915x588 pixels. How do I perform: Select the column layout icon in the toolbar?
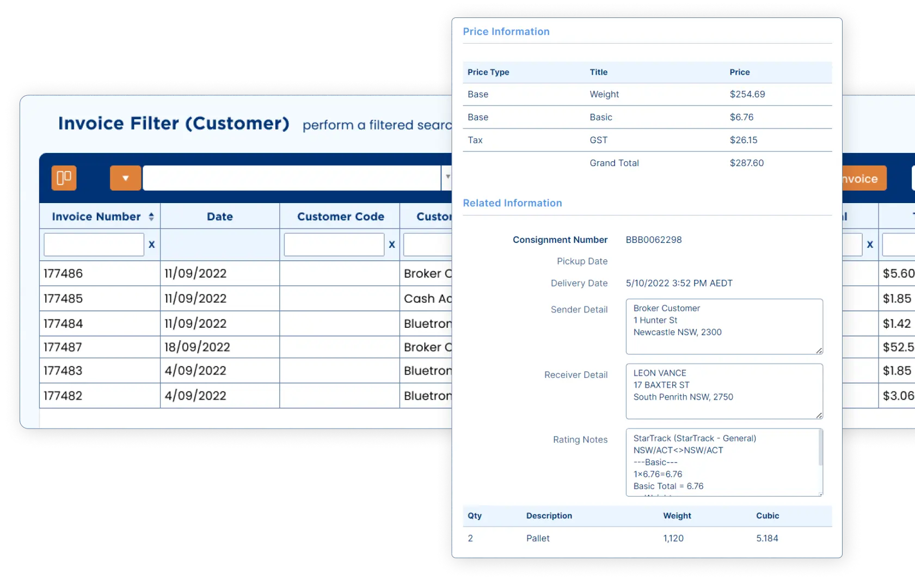64,178
